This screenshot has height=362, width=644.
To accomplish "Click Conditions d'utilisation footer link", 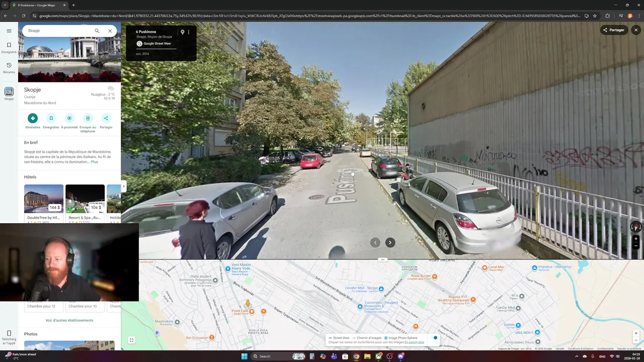I will [x=581, y=348].
